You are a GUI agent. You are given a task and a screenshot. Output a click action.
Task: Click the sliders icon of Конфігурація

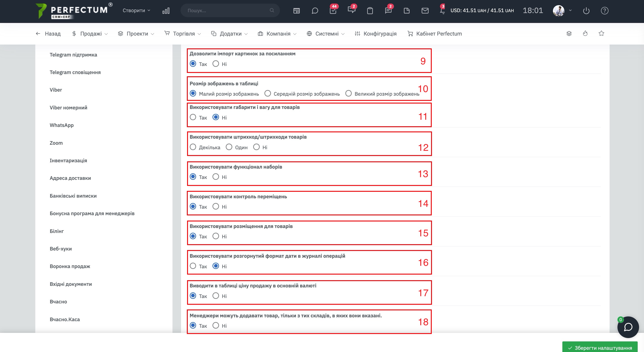(x=357, y=34)
